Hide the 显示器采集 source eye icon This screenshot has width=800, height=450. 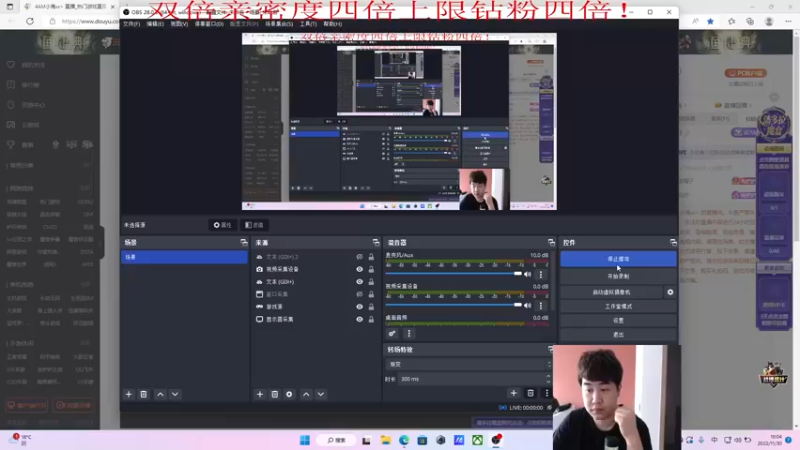pos(359,319)
